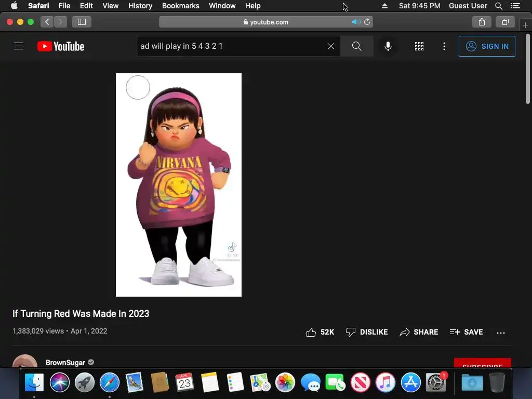
Task: Open FaceTime from the dock
Action: (x=335, y=382)
